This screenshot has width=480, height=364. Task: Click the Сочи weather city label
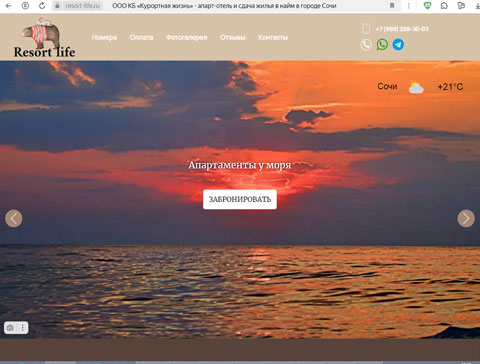point(387,86)
